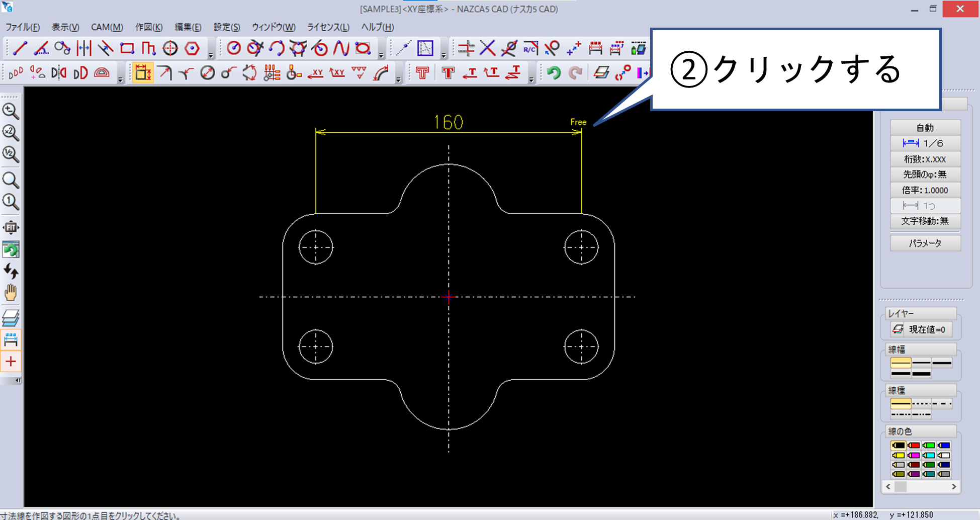This screenshot has height=520, width=980.
Task: Select the angled line tool
Action: tap(41, 48)
